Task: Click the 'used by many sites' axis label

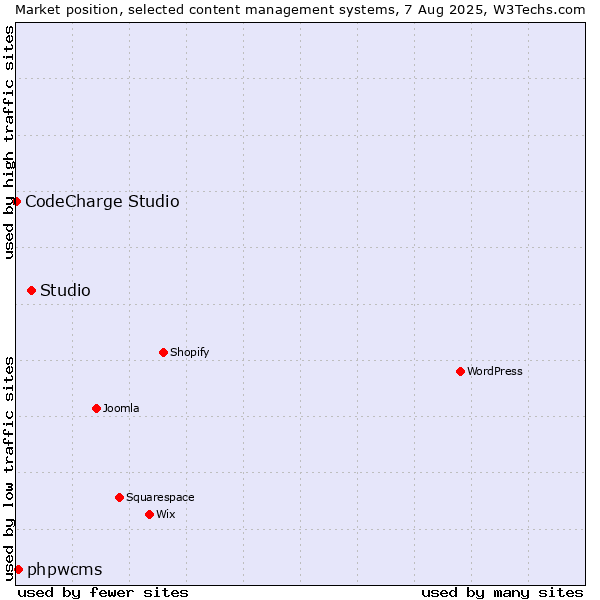Action: (502, 593)
